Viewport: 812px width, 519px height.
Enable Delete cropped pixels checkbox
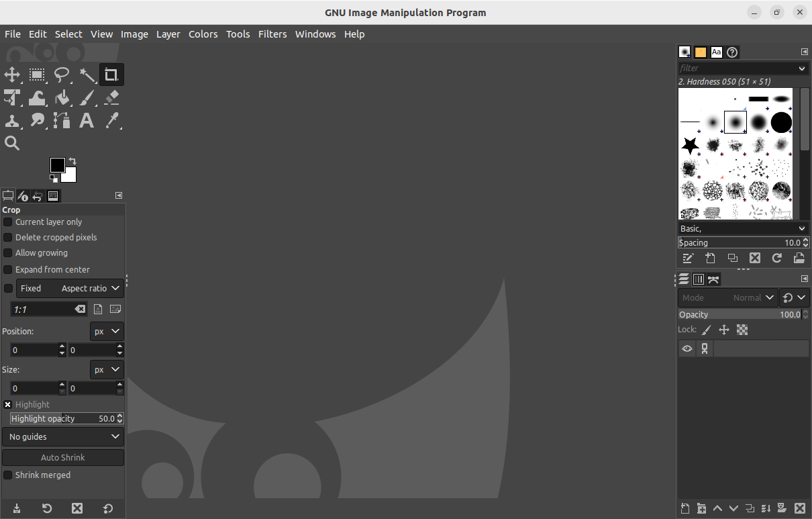(8, 237)
